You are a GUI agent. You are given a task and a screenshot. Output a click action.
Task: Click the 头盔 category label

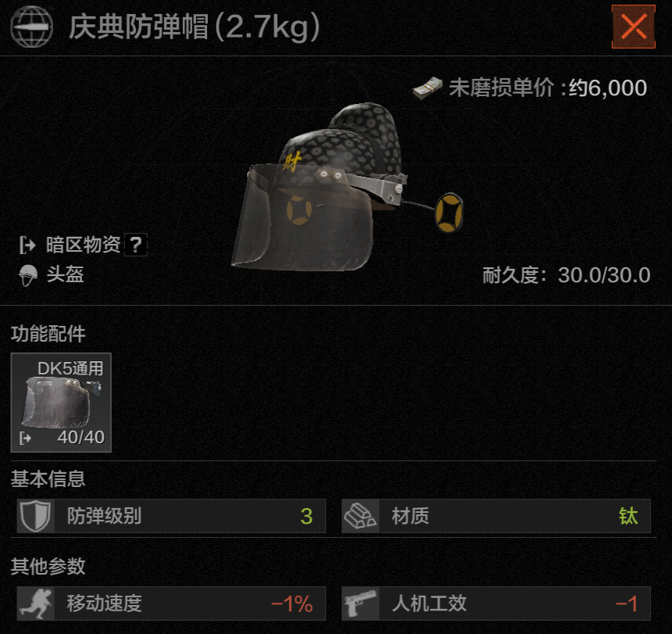click(x=65, y=274)
